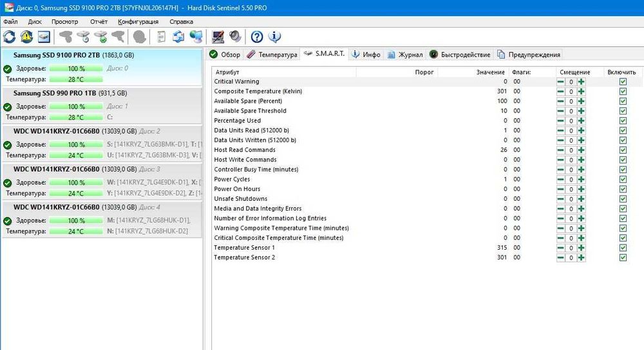
Task: Click the Смещение column header
Action: (580, 72)
